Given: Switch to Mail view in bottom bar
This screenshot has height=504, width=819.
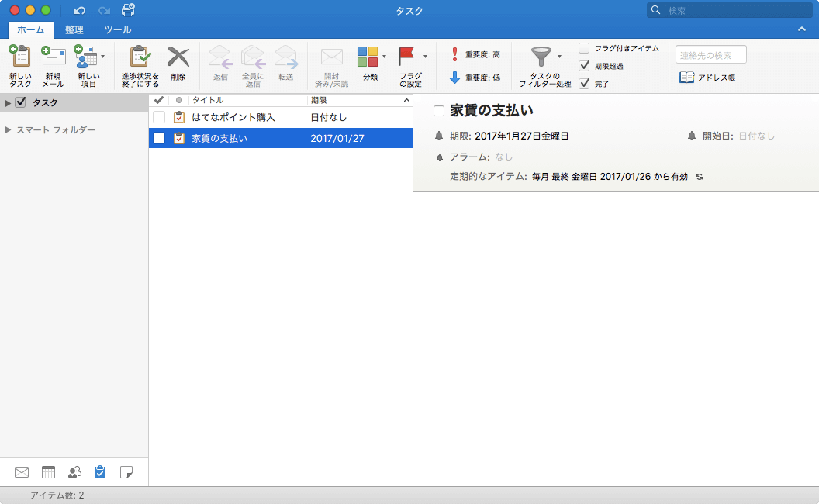Looking at the screenshot, I should tap(22, 472).
